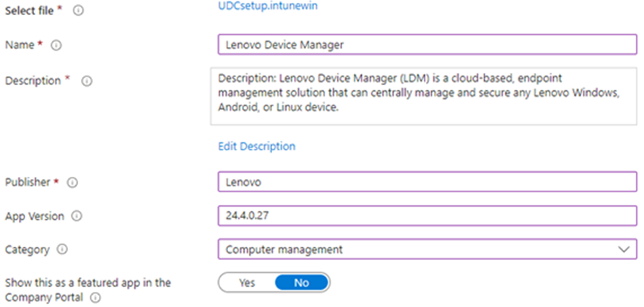
Task: Set featured app toggle to Yes
Action: point(247,282)
